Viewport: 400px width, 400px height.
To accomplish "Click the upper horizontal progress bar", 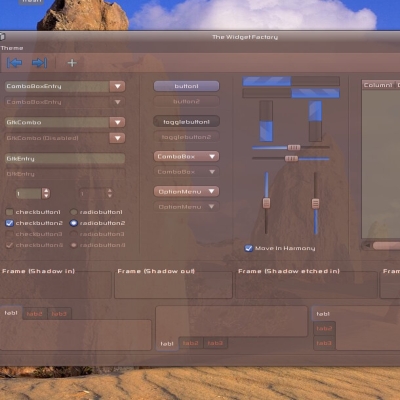I will 291,81.
